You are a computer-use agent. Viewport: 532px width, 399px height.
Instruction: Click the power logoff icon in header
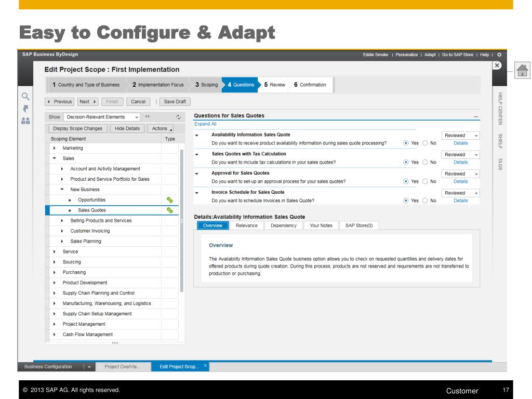click(499, 55)
